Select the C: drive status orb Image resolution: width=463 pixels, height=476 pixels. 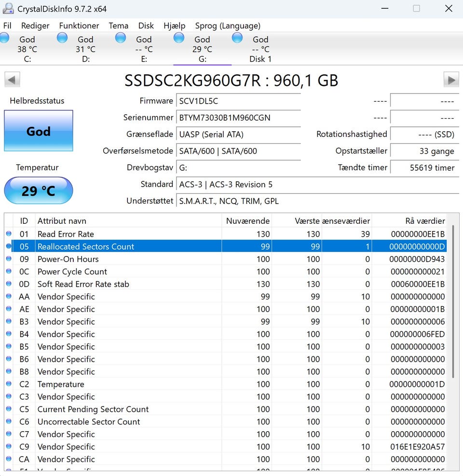pos(4,38)
